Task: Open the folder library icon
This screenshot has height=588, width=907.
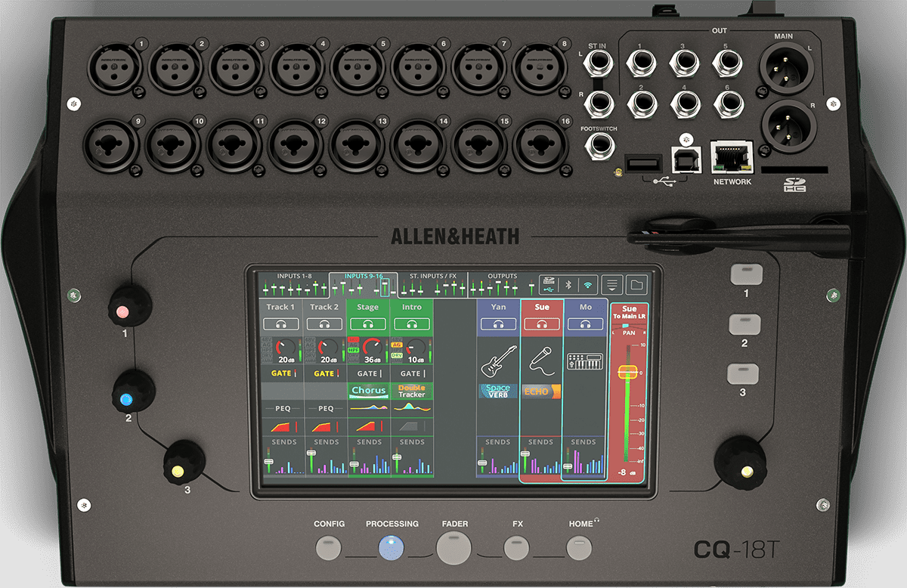Action: pyautogui.click(x=636, y=285)
